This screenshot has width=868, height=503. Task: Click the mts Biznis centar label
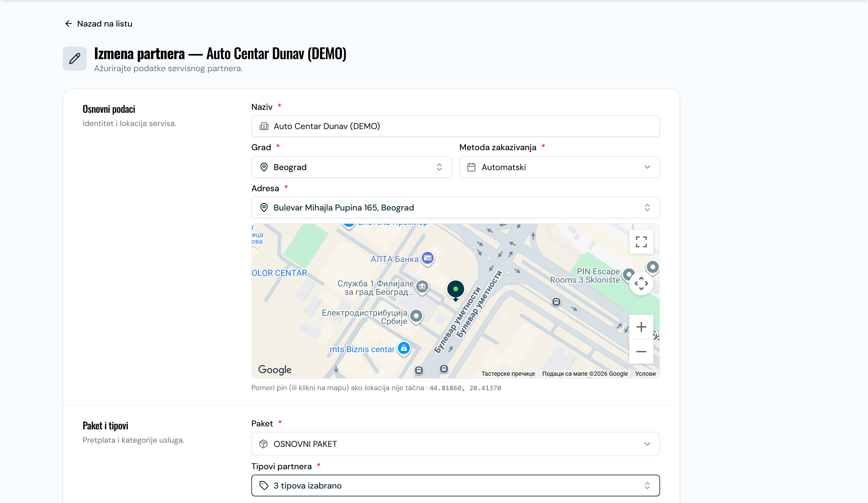coord(362,349)
